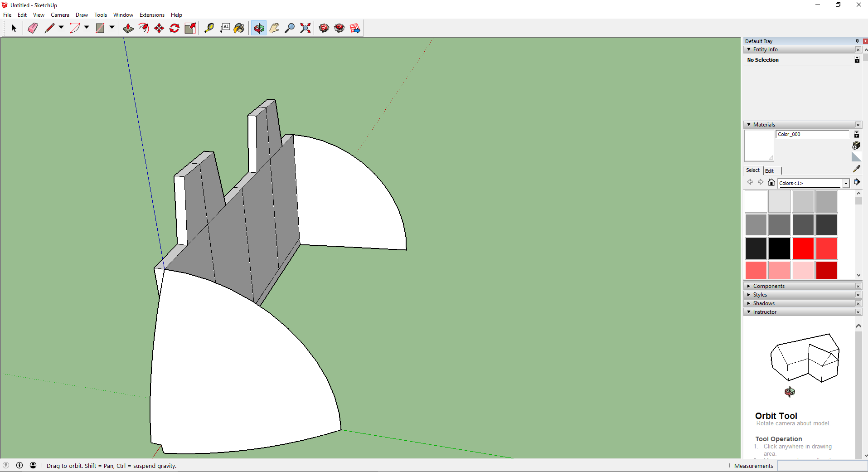Activate the Push/Pull tool
868x472 pixels.
pos(128,28)
